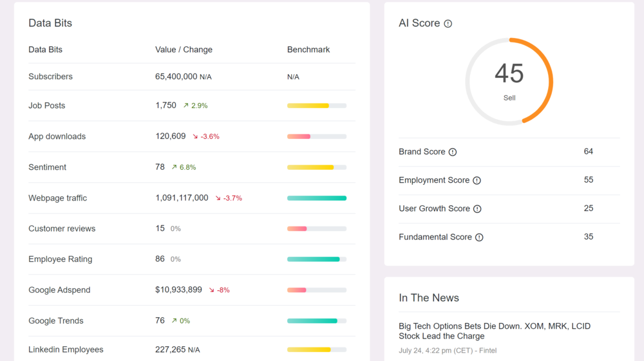Click the Google Adspend down-trend arrow
The height and width of the screenshot is (361, 644).
pos(211,290)
